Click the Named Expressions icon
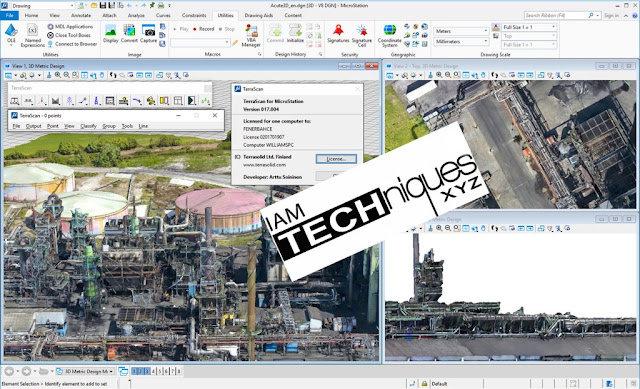Image resolution: width=640 pixels, height=389 pixels. [x=33, y=35]
